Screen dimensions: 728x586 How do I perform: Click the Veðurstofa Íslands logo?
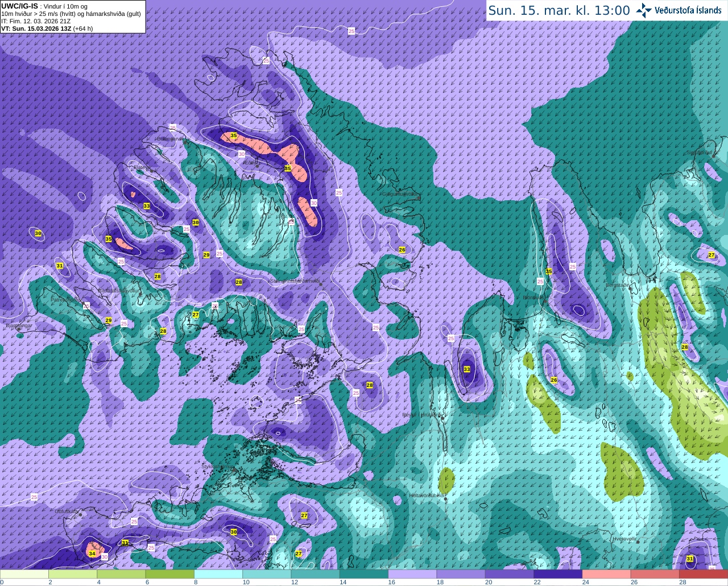[679, 10]
